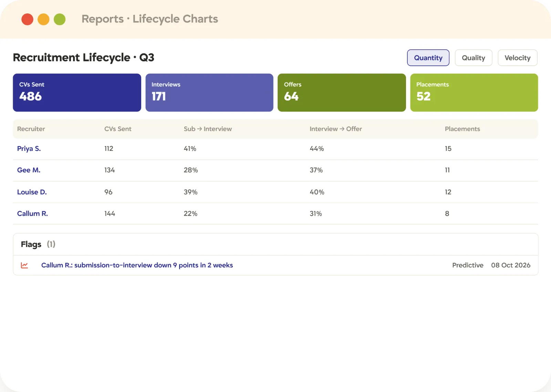Screen dimensions: 551x392
Task: Sort by the Placements column header
Action: point(462,129)
